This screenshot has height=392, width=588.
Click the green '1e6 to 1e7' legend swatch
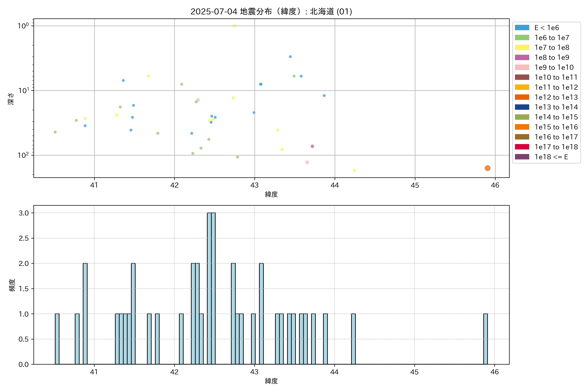(x=522, y=38)
